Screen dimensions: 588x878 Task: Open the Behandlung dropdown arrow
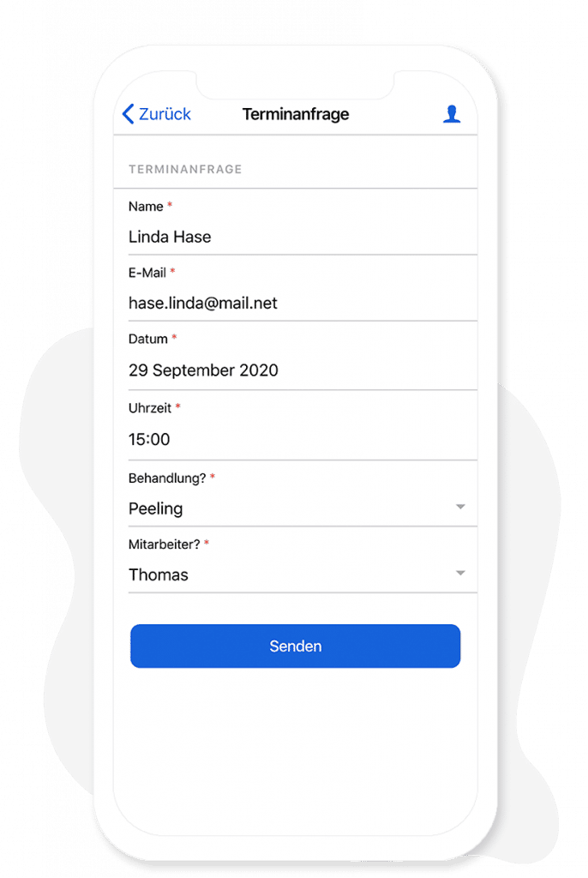click(x=460, y=507)
